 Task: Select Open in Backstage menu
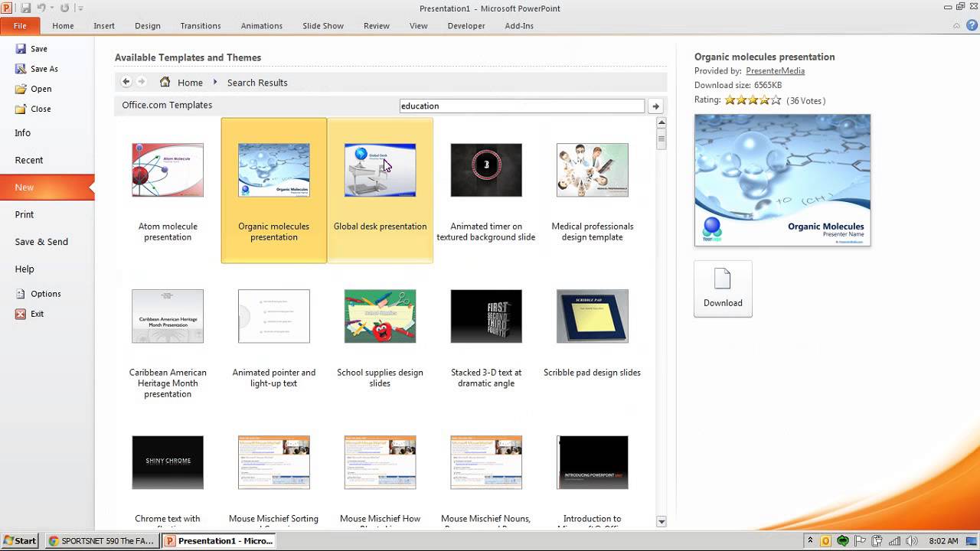tap(34, 89)
